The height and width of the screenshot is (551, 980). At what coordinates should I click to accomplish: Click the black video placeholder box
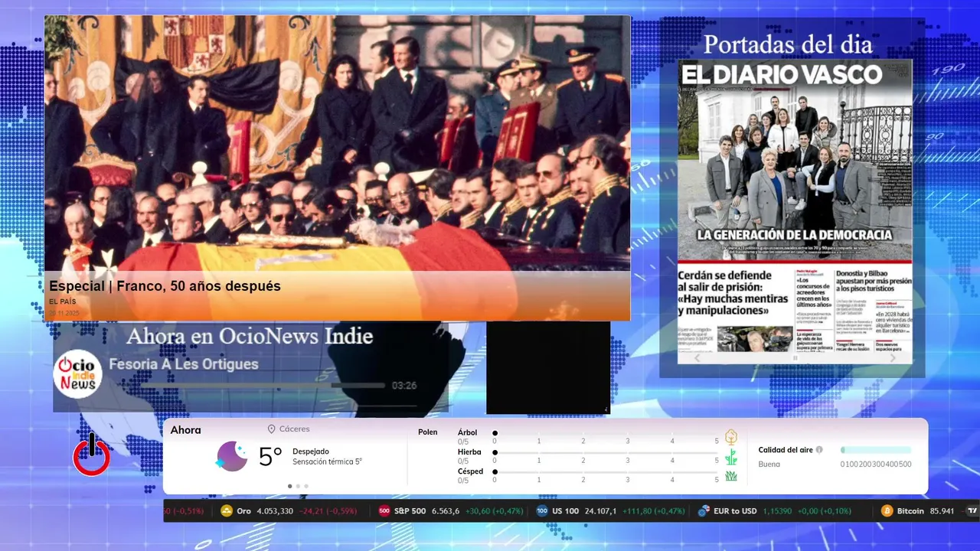548,367
